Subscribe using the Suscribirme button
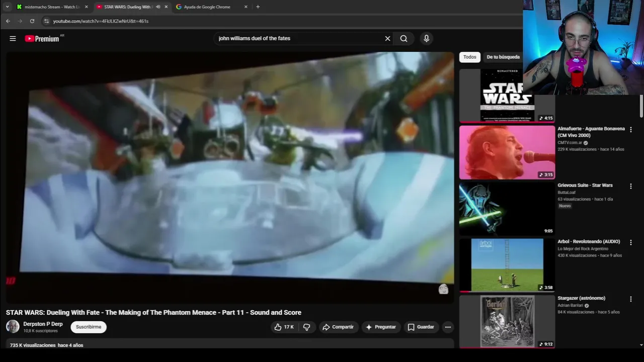The width and height of the screenshot is (644, 362). pos(89,327)
